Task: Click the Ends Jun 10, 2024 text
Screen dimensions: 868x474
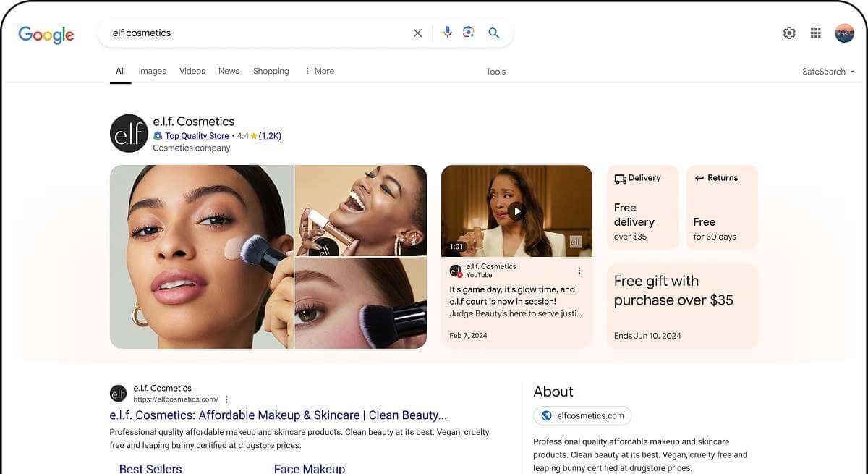Action: 647,336
